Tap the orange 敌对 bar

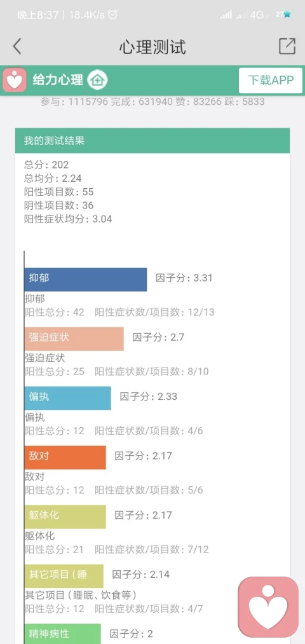pyautogui.click(x=65, y=457)
